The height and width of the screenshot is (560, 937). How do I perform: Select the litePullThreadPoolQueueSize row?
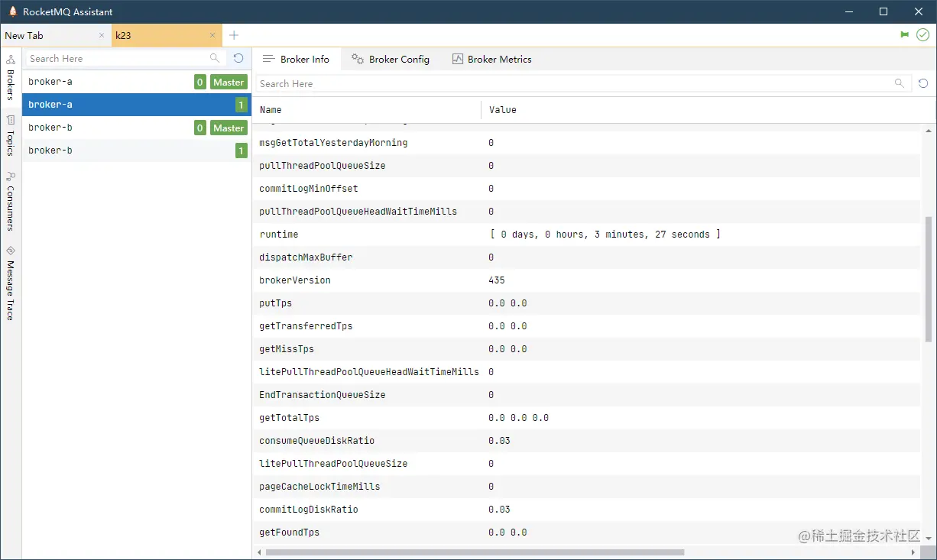(x=586, y=464)
